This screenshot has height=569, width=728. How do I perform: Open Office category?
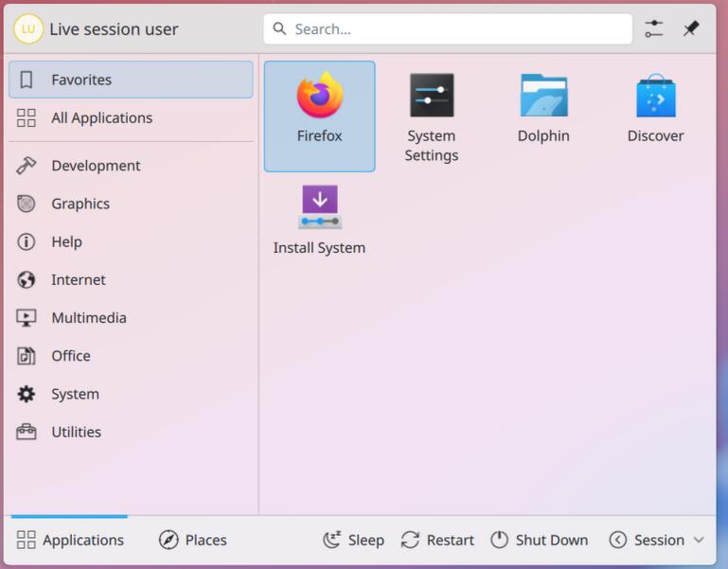point(131,356)
